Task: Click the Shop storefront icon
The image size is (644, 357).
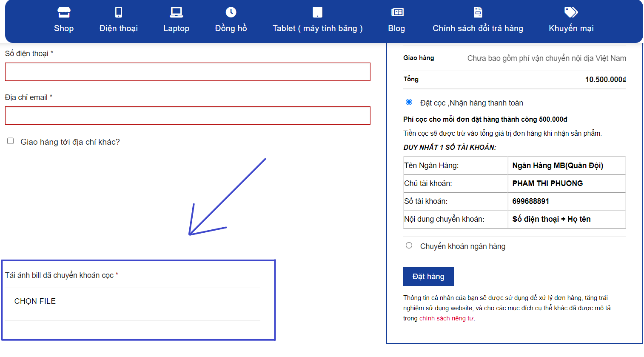Action: click(x=64, y=12)
